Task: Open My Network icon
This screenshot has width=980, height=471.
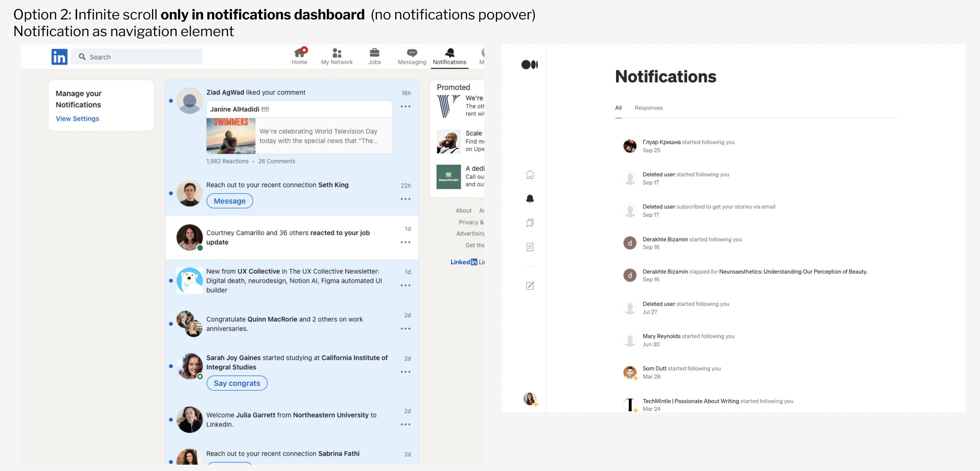Action: pyautogui.click(x=337, y=53)
